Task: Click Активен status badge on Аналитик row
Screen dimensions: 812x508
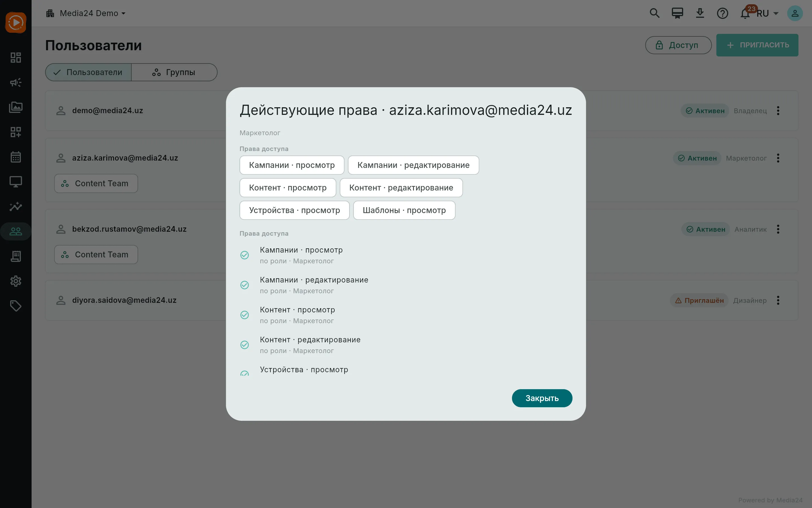Action: pos(705,229)
